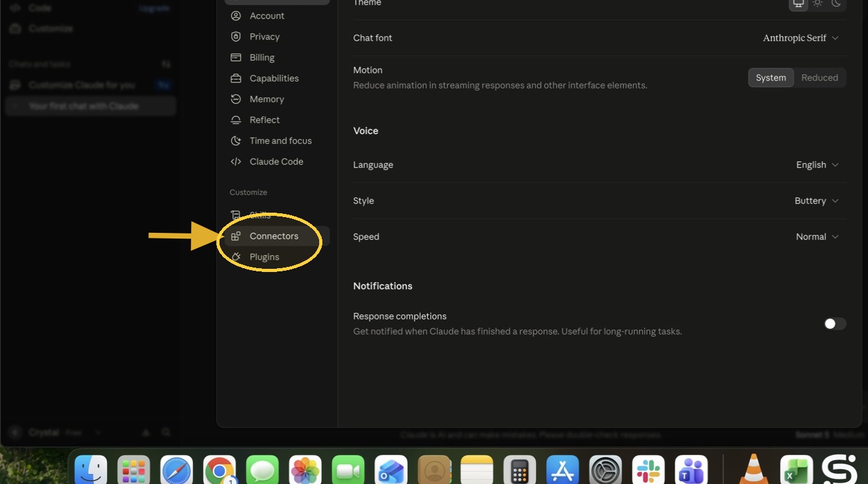This screenshot has height=484, width=868.
Task: Click the 'Voice' section heading
Action: 366,131
